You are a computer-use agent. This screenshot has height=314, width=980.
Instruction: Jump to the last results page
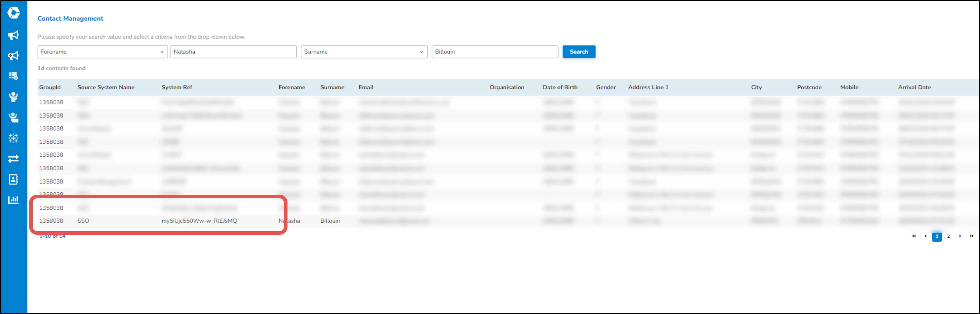[971, 236]
